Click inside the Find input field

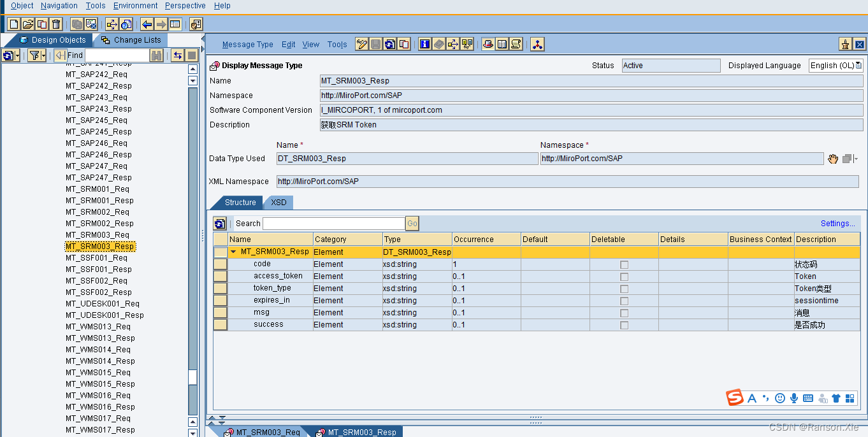118,55
